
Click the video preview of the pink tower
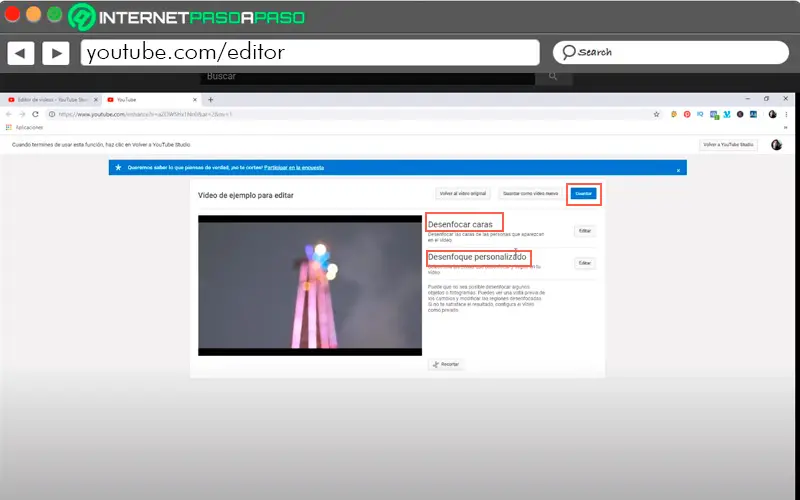[x=310, y=285]
